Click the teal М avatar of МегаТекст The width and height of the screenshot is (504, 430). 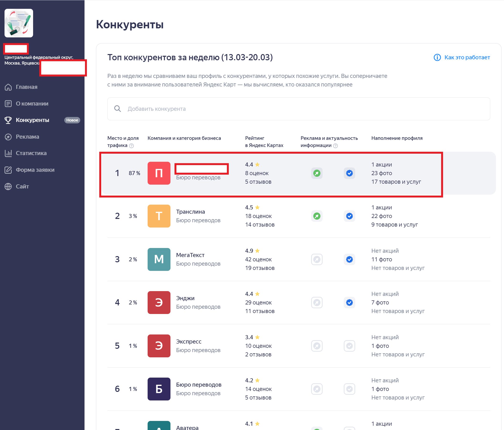[x=159, y=259]
